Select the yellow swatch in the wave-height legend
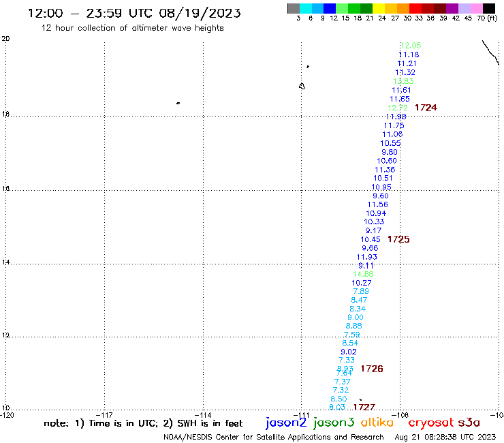The height and width of the screenshot is (443, 504). click(x=379, y=8)
